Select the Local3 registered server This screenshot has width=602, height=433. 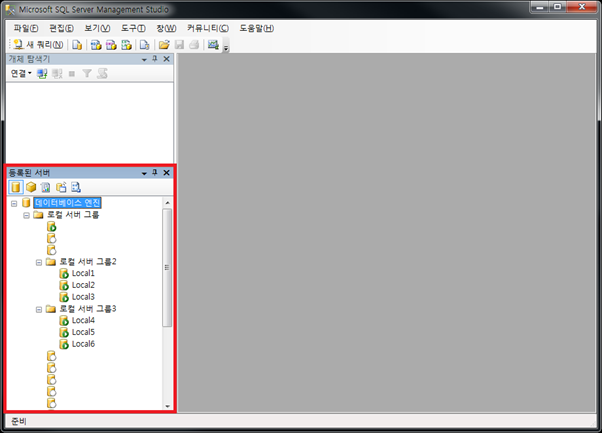coord(83,297)
